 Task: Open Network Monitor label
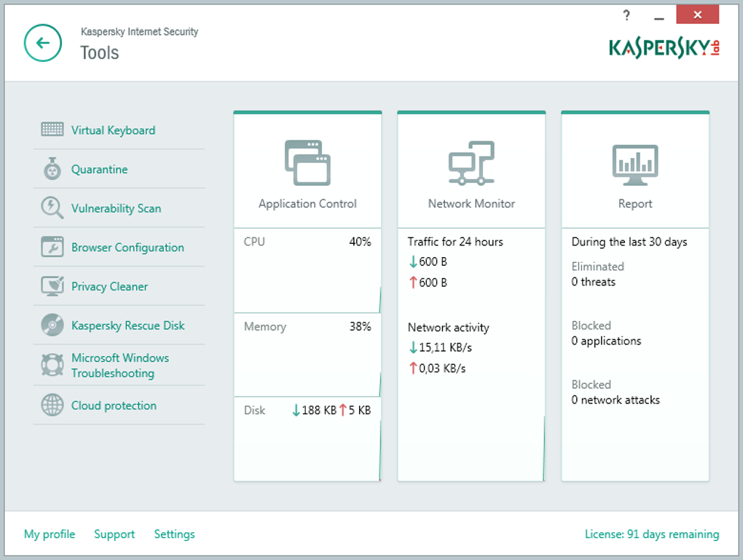tap(471, 204)
